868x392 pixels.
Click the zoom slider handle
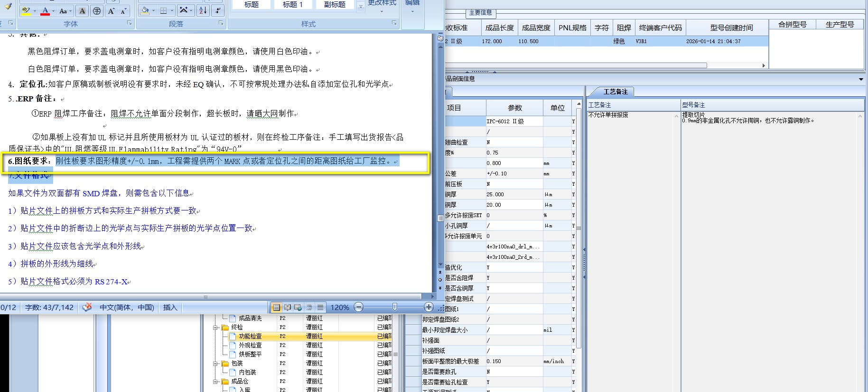click(x=394, y=307)
